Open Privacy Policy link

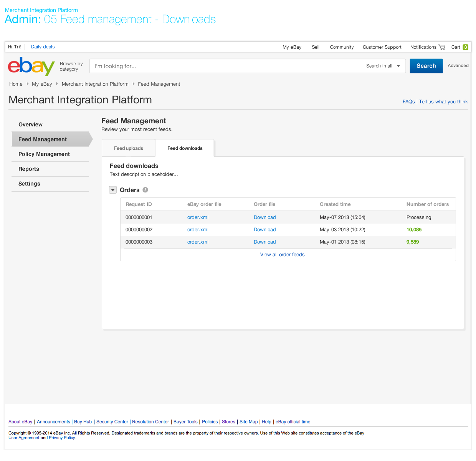click(62, 438)
